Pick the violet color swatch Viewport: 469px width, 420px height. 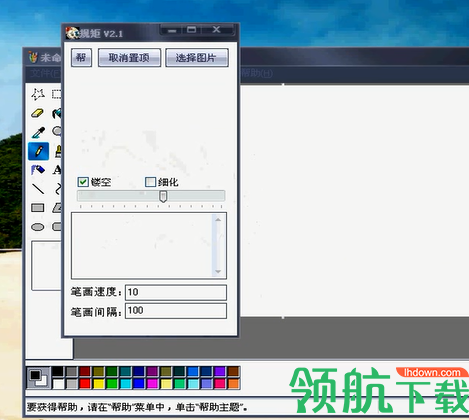coord(220,371)
